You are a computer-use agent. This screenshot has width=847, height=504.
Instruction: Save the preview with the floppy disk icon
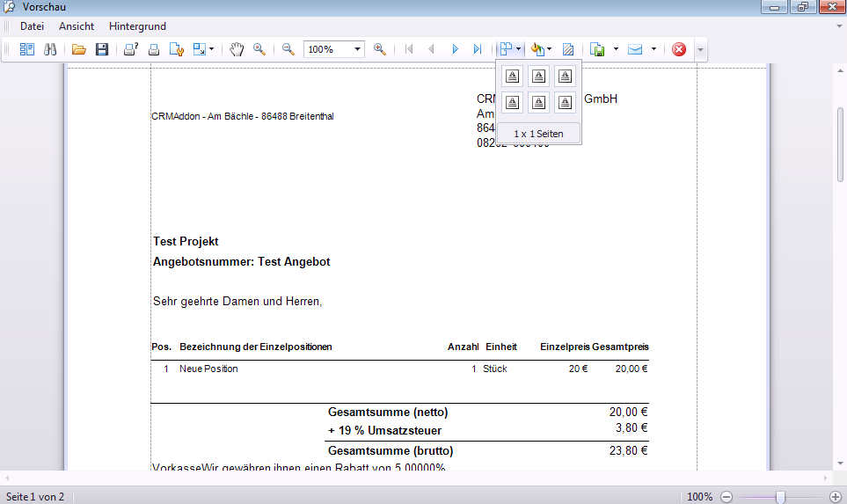point(101,49)
